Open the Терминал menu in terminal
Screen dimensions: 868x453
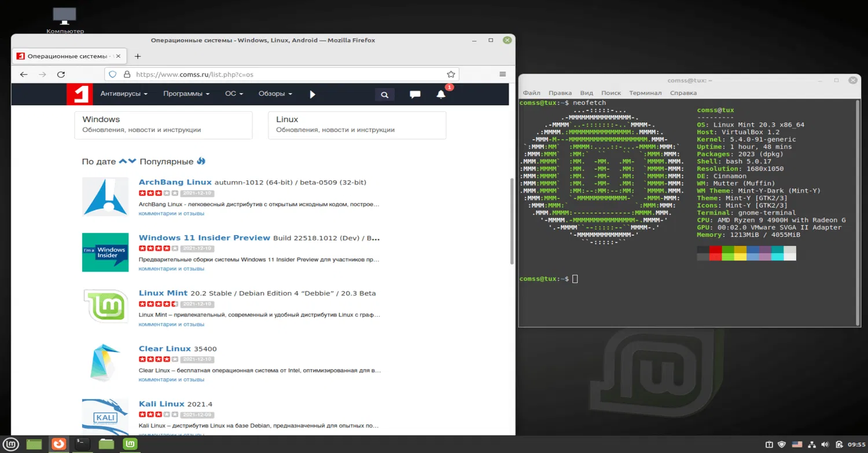pos(645,93)
